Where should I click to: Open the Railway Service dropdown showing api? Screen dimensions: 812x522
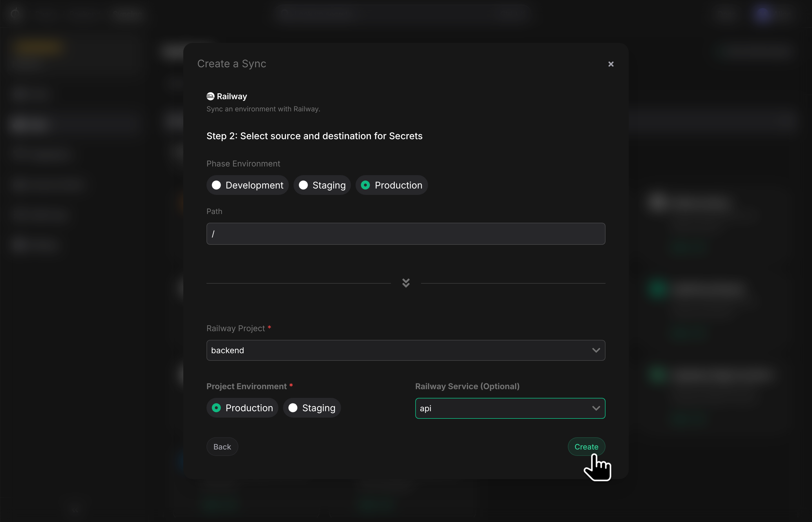[510, 408]
